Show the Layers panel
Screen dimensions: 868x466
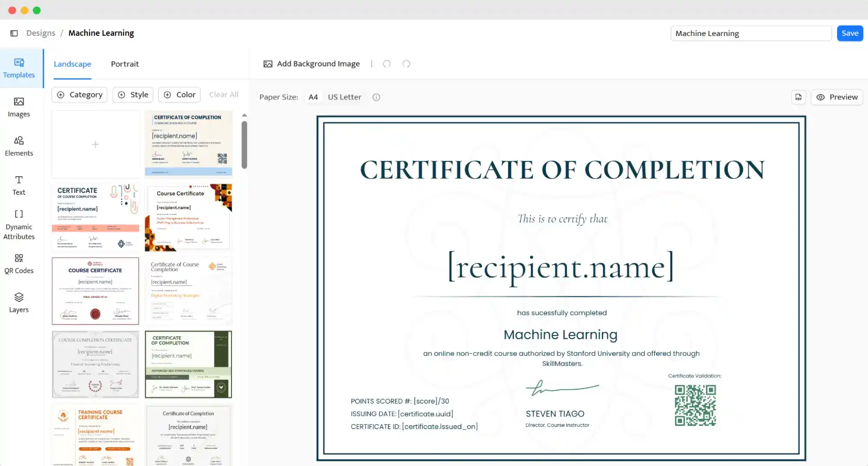19,302
